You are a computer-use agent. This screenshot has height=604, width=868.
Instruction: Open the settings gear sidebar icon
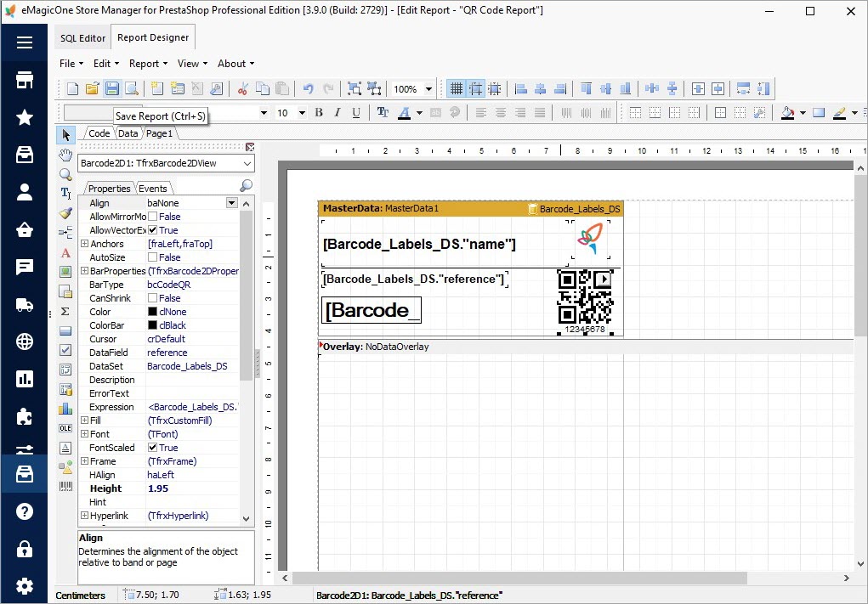coord(25,586)
